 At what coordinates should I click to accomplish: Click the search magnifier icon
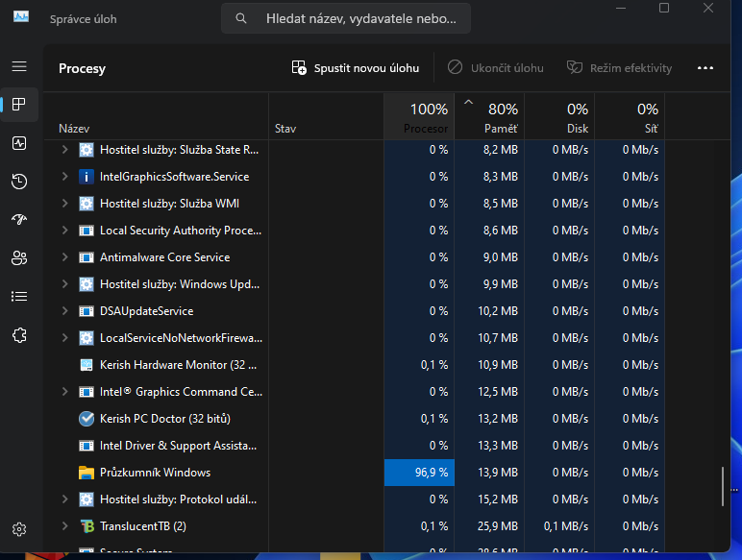coord(241,18)
